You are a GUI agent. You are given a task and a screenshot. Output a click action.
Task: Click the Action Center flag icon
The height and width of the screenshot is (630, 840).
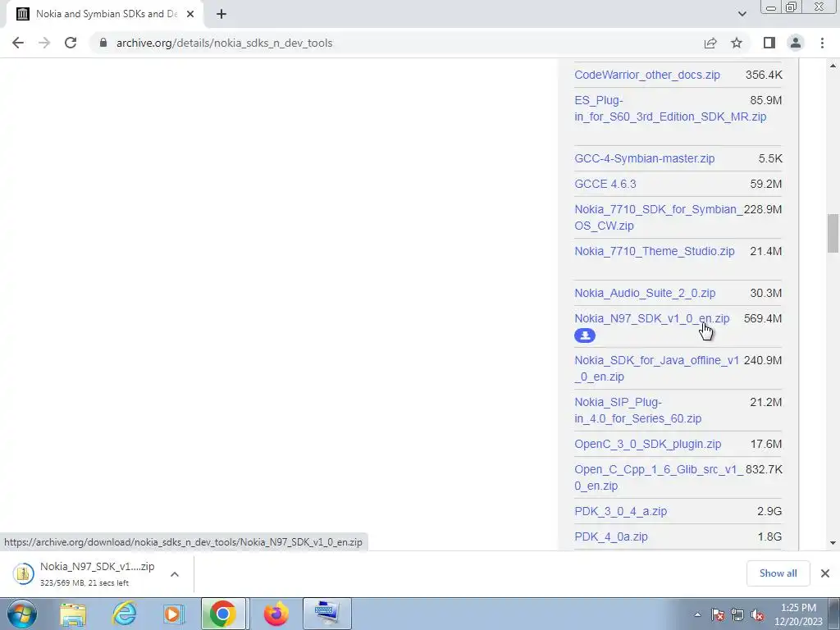click(x=718, y=614)
